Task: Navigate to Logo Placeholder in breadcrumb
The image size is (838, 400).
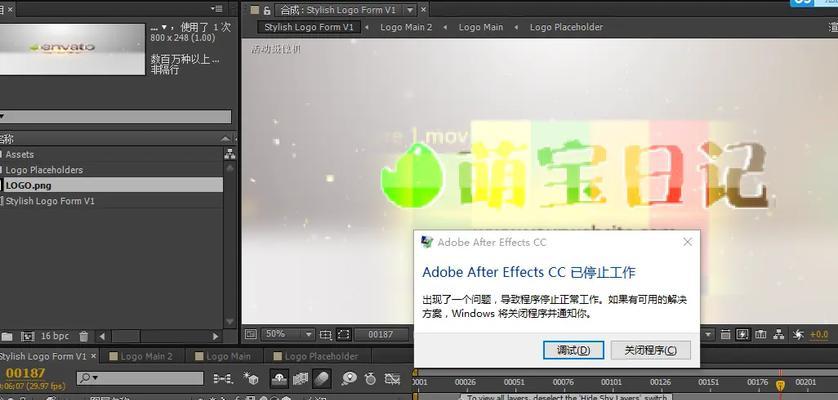Action: pyautogui.click(x=566, y=27)
